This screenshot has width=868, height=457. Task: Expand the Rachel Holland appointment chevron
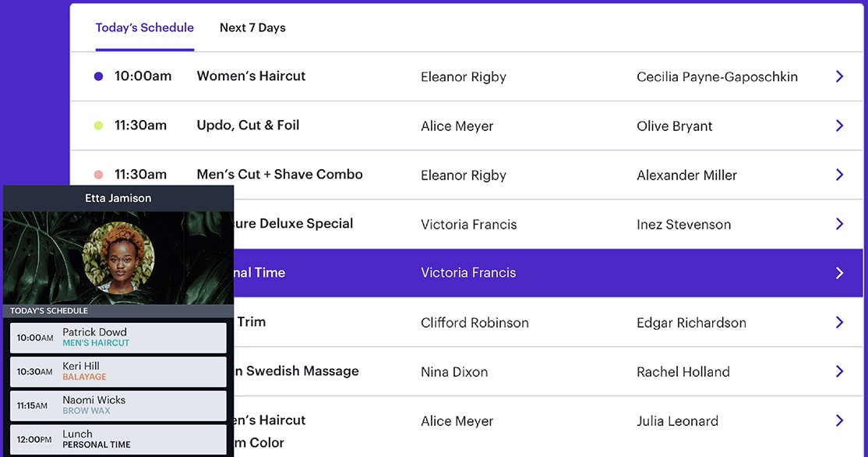tap(839, 371)
